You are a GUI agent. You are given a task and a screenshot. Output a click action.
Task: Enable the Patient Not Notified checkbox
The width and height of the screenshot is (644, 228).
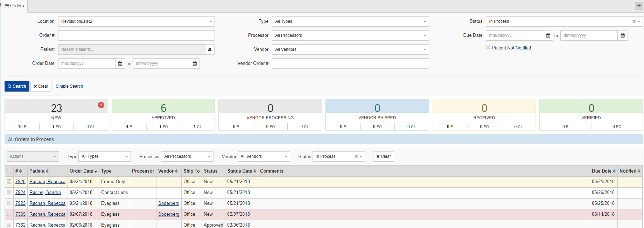pyautogui.click(x=488, y=47)
